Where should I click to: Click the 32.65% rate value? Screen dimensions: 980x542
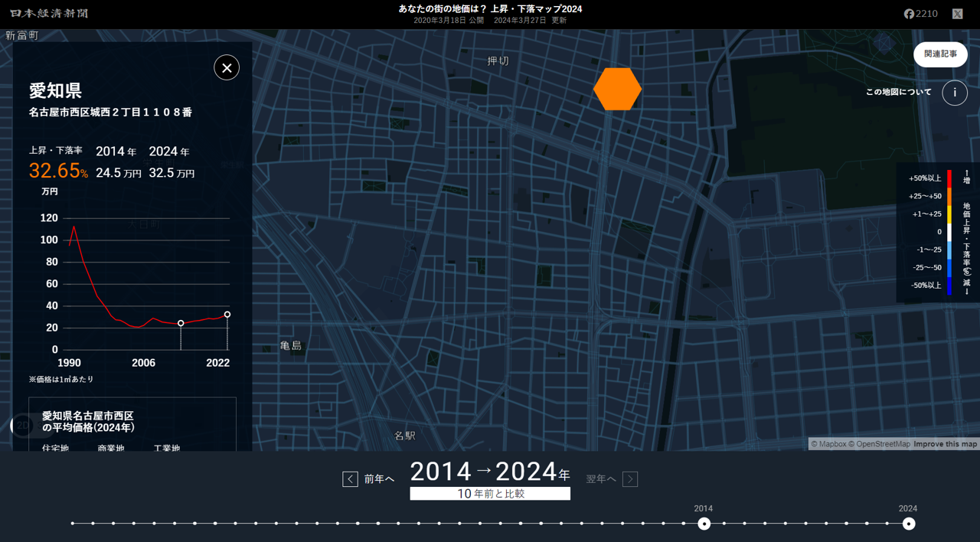[58, 171]
